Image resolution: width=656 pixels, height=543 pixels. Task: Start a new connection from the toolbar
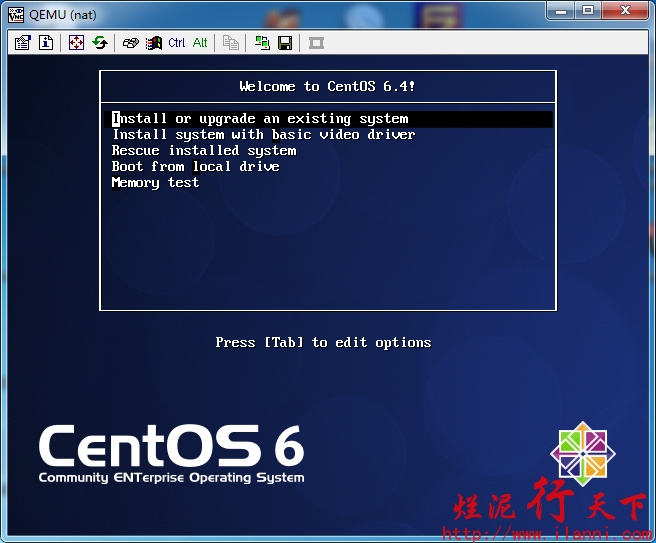(262, 43)
